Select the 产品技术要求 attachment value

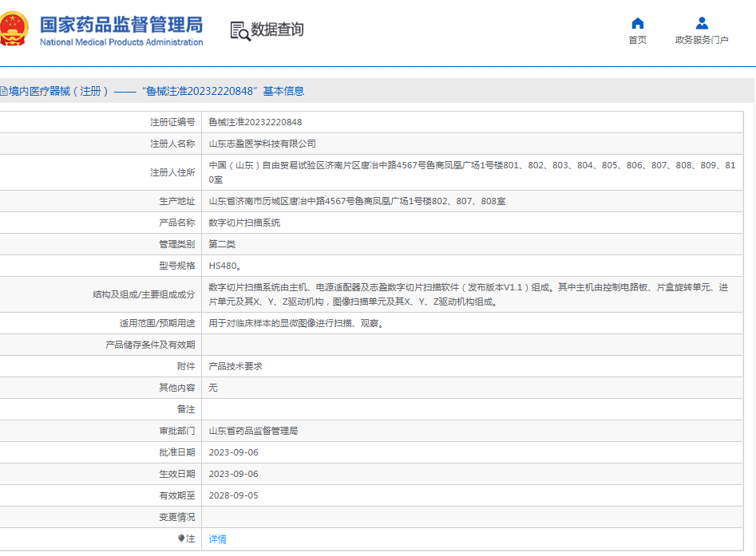tap(236, 366)
